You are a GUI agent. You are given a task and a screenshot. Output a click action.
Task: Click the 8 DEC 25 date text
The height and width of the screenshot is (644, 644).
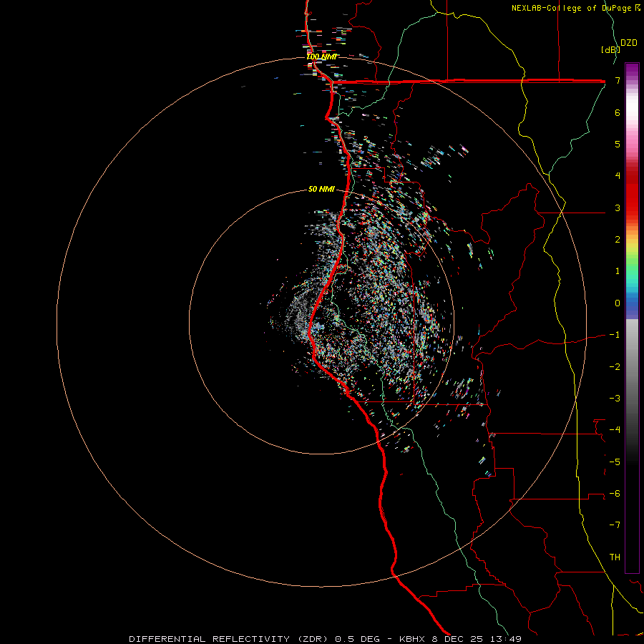[459, 639]
